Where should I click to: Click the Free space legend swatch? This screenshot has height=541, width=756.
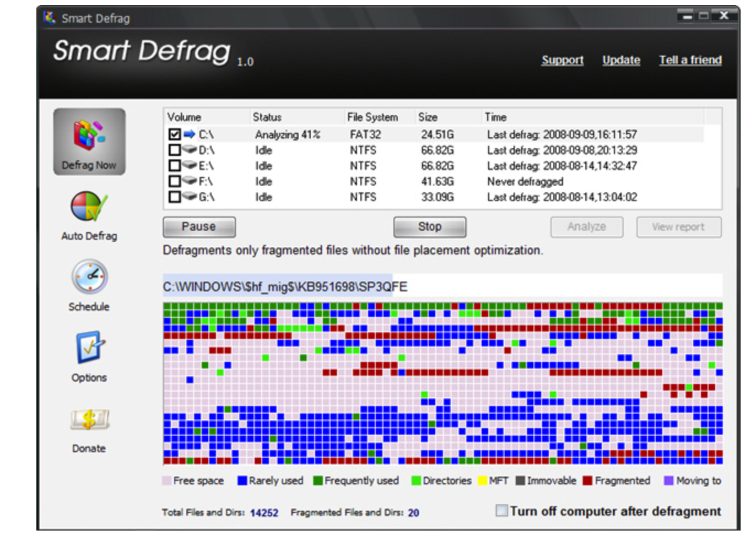point(167,480)
